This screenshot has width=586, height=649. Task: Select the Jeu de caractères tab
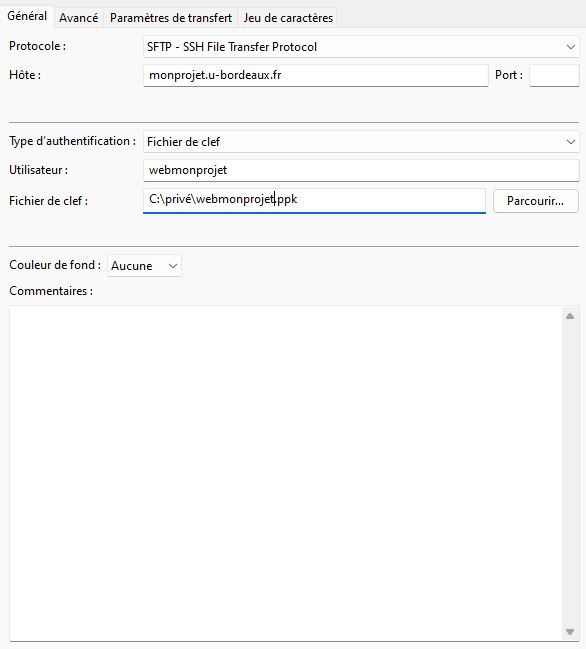pos(288,18)
